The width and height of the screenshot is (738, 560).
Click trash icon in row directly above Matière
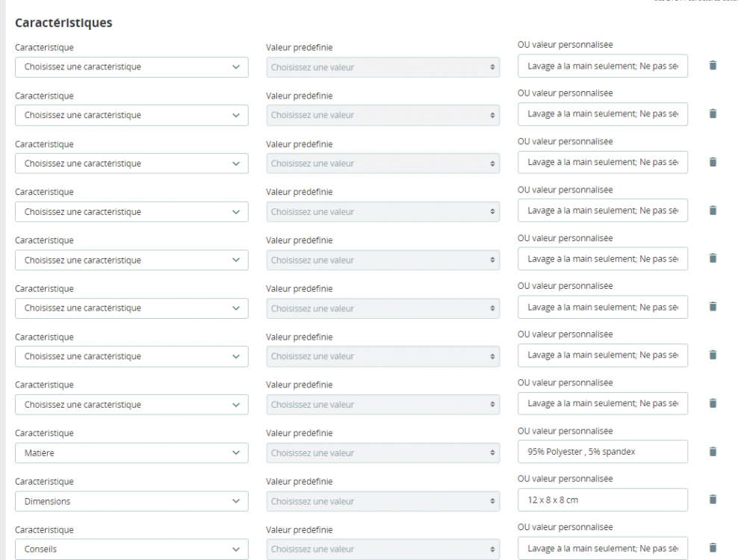[x=713, y=402]
